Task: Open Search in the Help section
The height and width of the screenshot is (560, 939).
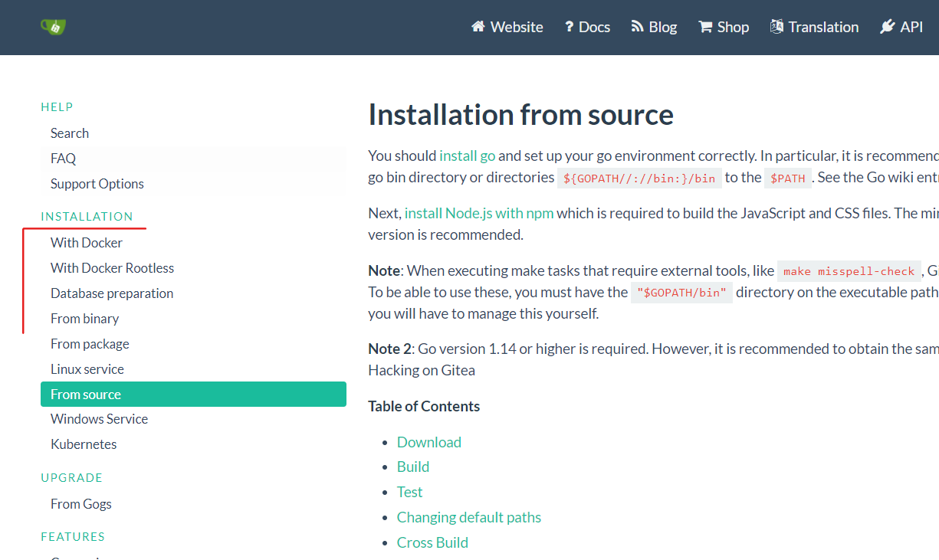Action: [x=69, y=133]
